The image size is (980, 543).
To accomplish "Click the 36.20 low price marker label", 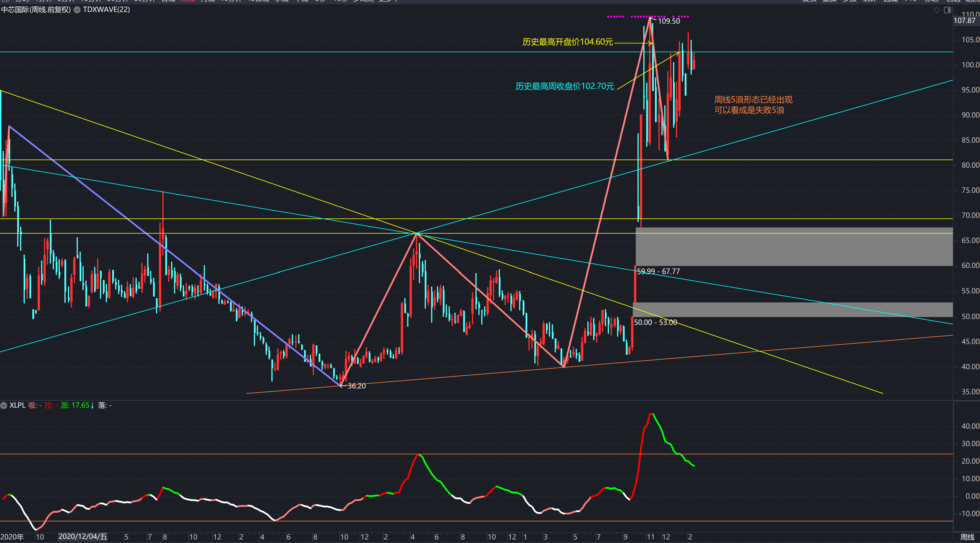I will [x=356, y=386].
